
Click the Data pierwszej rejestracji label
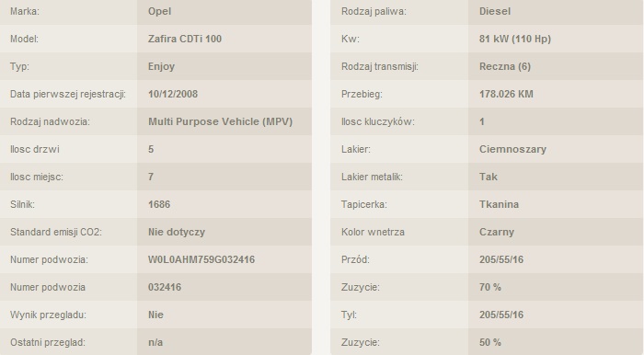point(68,94)
